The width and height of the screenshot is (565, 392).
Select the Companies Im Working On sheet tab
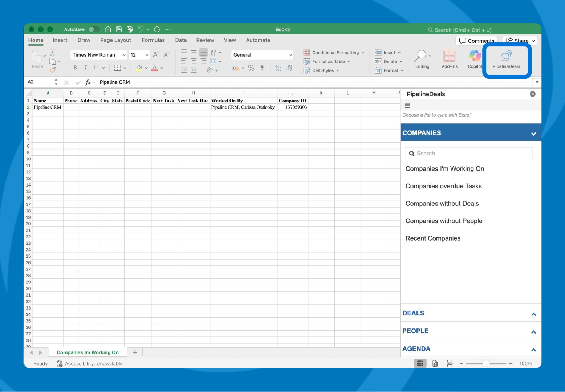pyautogui.click(x=88, y=352)
